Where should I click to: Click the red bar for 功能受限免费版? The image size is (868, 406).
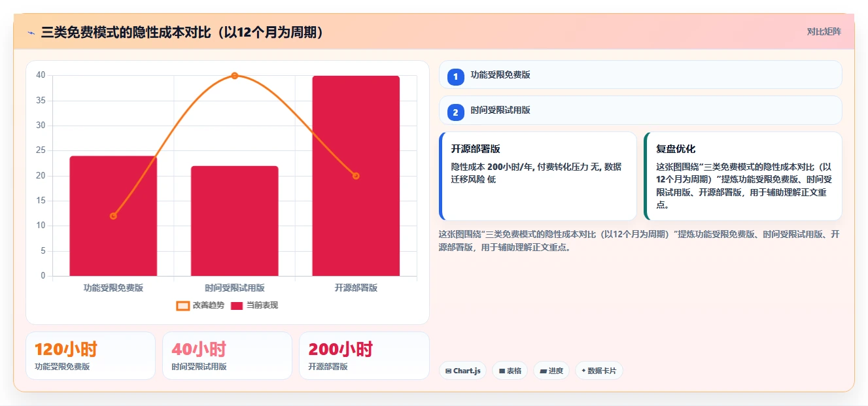pos(113,216)
